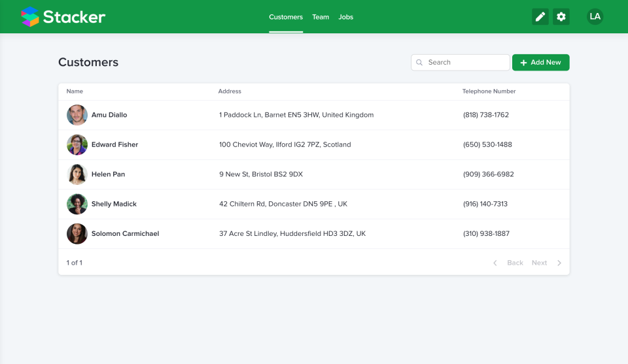Open the settings gear icon

point(561,17)
